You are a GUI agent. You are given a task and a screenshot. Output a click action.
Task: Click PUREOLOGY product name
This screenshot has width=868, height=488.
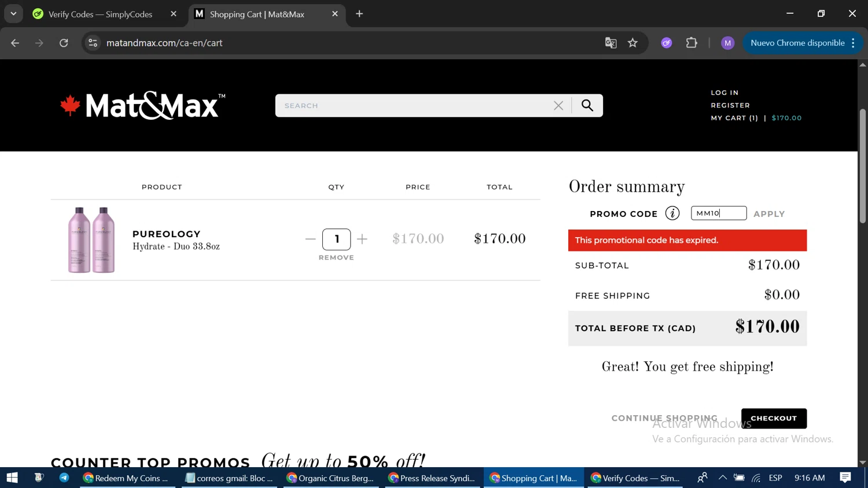[x=167, y=234]
